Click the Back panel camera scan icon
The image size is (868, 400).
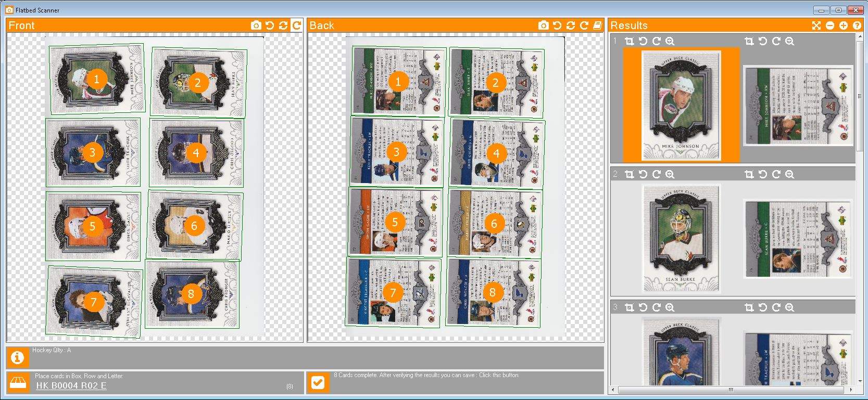point(544,25)
